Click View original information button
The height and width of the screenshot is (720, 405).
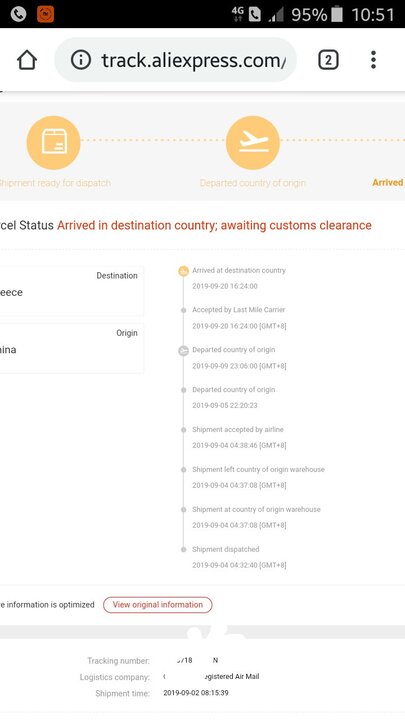[x=158, y=605]
